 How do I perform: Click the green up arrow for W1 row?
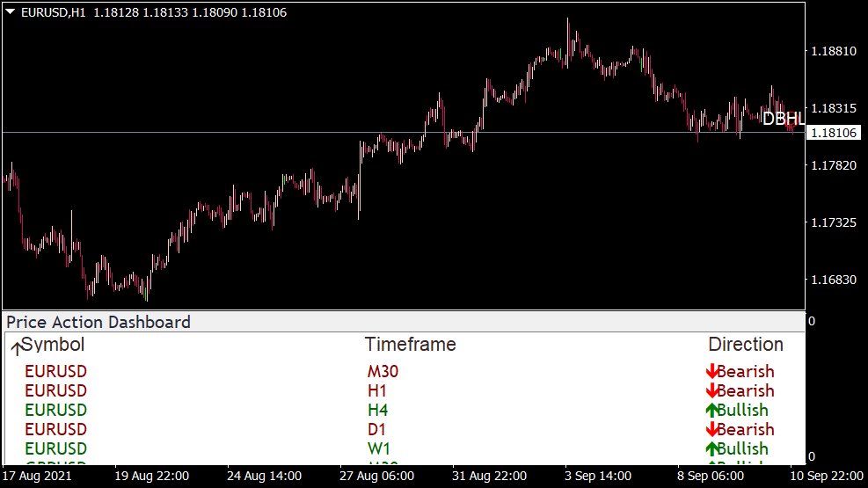point(712,449)
